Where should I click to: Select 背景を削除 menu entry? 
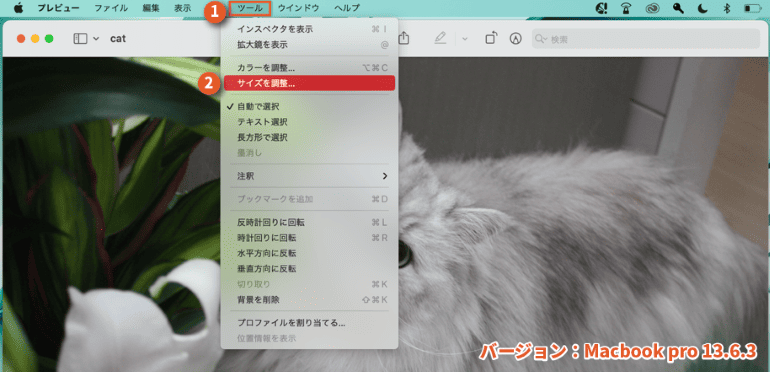click(x=309, y=299)
